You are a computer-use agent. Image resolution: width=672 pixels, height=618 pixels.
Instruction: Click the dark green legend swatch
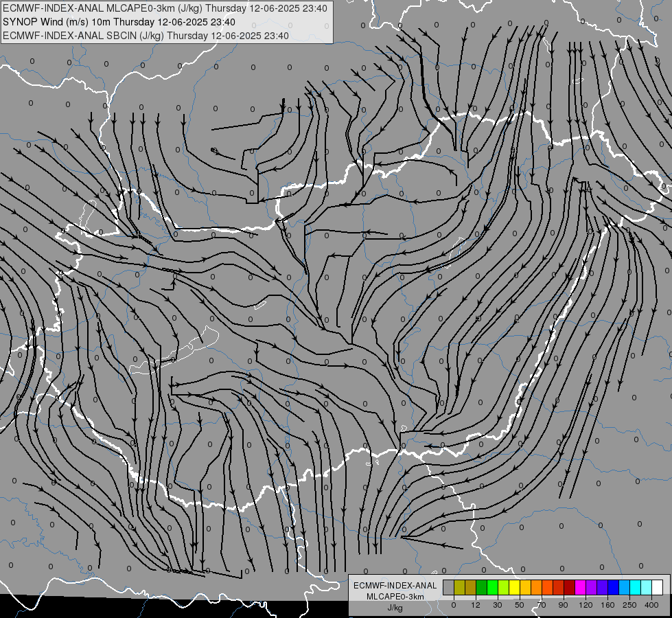(x=482, y=588)
